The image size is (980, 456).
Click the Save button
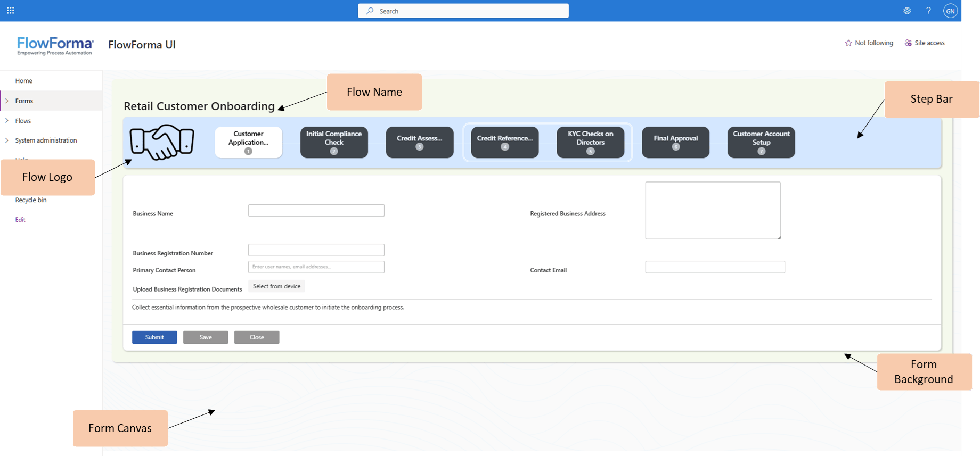click(x=206, y=337)
